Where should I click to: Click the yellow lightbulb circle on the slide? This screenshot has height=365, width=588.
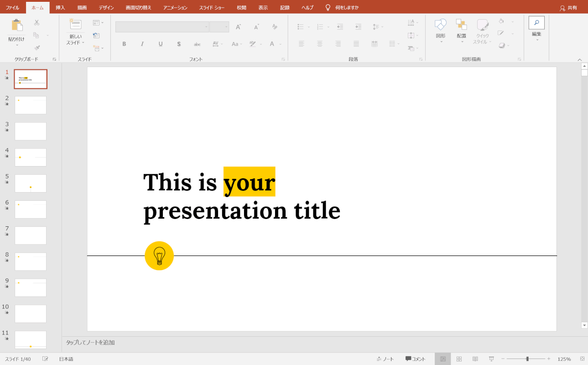159,256
